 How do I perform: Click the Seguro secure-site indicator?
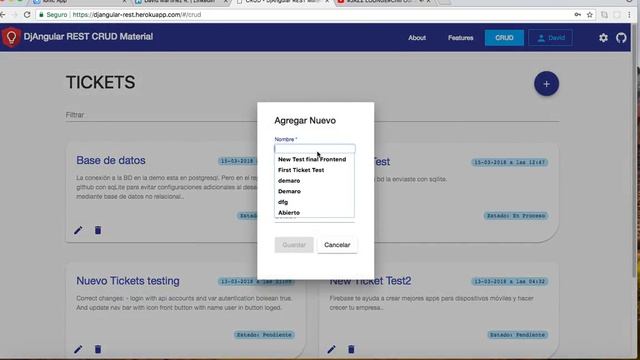[53, 15]
